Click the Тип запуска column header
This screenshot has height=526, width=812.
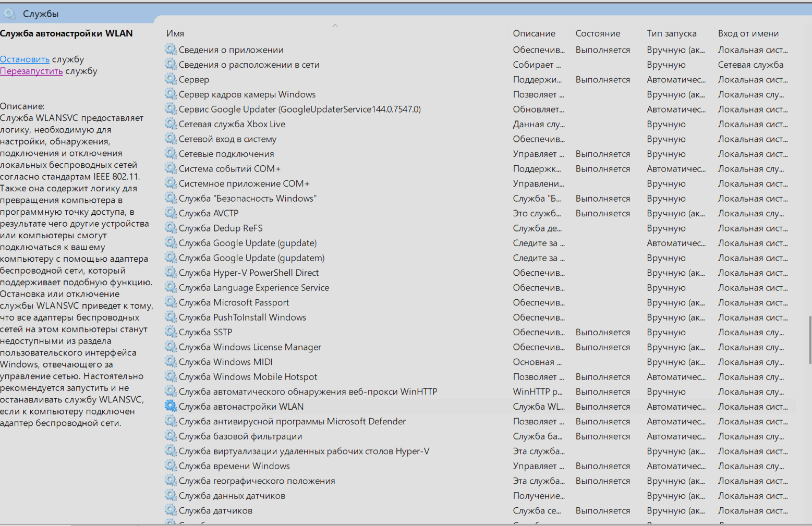pos(672,33)
